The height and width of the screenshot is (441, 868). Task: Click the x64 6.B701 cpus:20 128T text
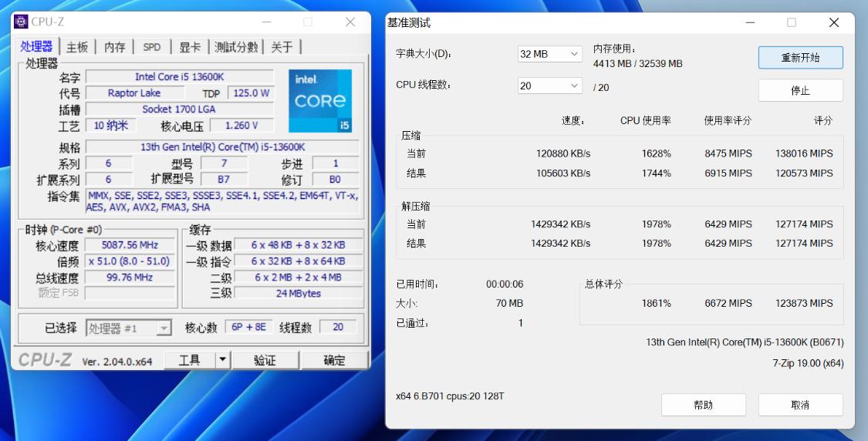(x=450, y=396)
